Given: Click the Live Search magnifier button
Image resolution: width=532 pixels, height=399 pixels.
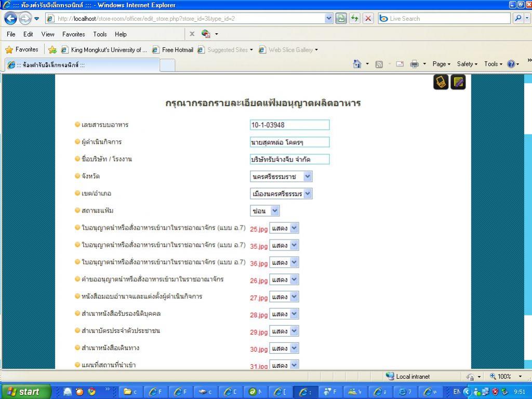Looking at the screenshot, I should click(518, 18).
